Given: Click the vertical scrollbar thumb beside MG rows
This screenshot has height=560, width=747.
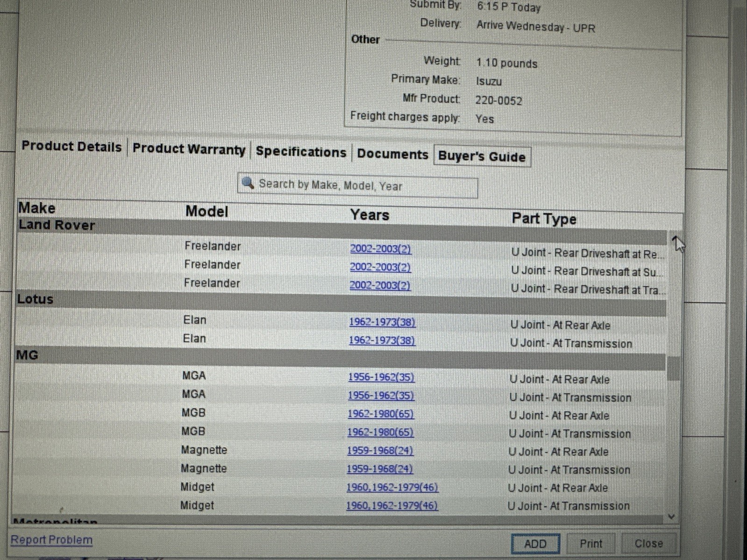Looking at the screenshot, I should [x=673, y=369].
